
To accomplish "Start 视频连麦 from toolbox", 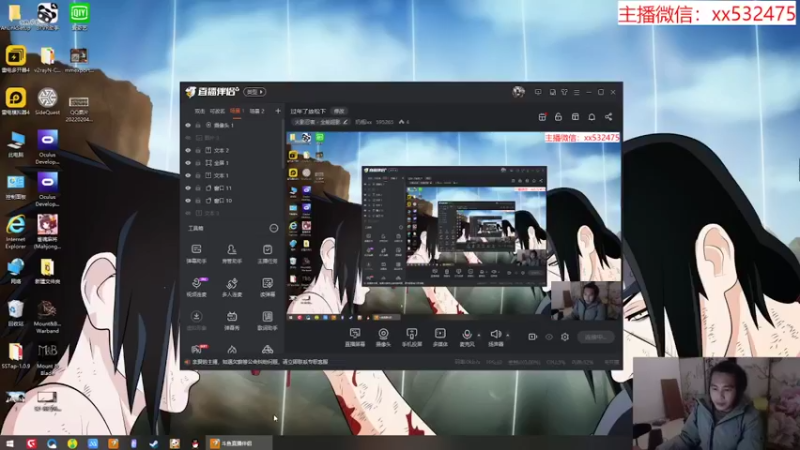I will [196, 287].
